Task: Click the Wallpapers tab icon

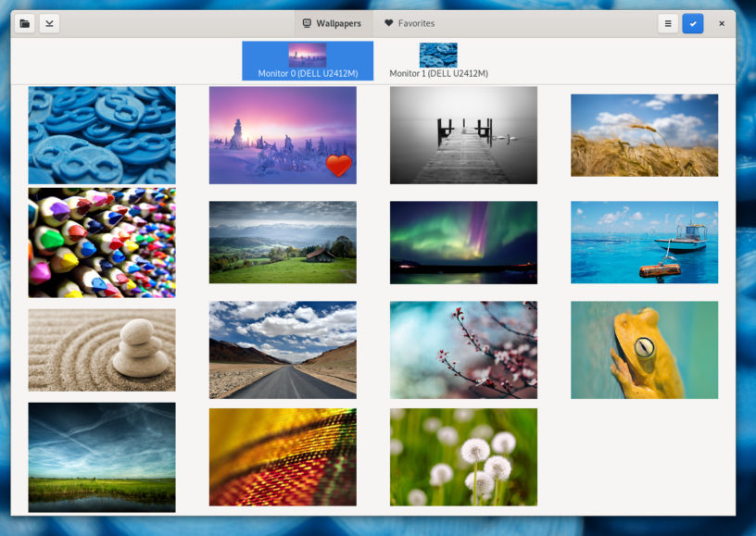Action: (x=306, y=23)
